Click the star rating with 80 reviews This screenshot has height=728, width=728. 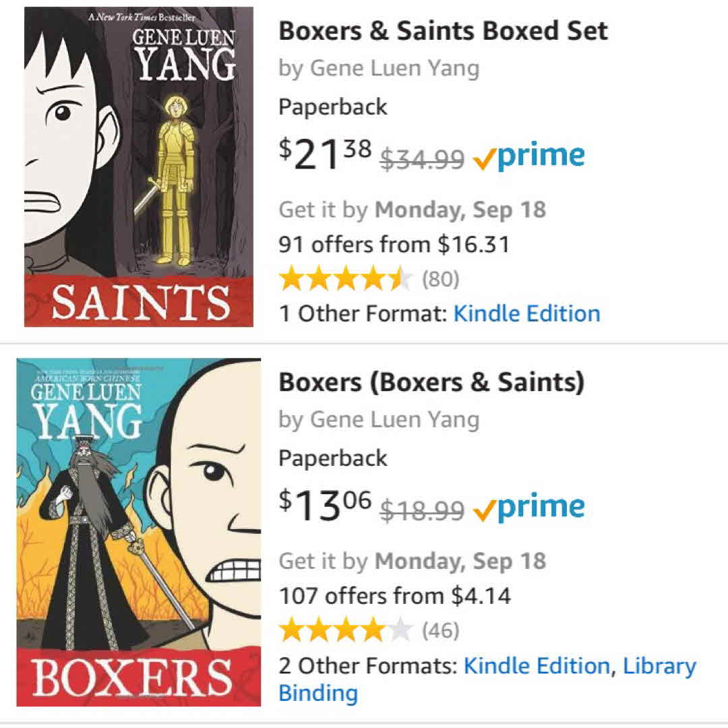click(345, 278)
